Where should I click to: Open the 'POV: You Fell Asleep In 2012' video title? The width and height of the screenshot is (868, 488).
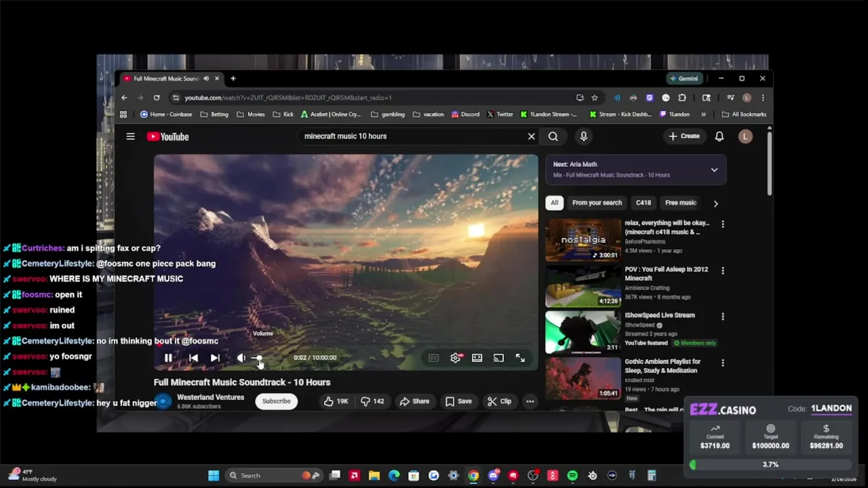pos(666,274)
